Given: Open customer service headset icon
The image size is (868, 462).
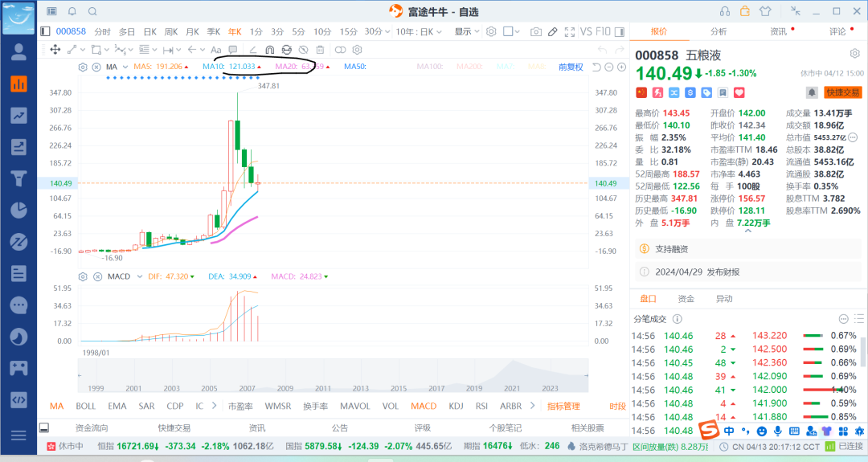Looking at the screenshot, I should tap(725, 11).
